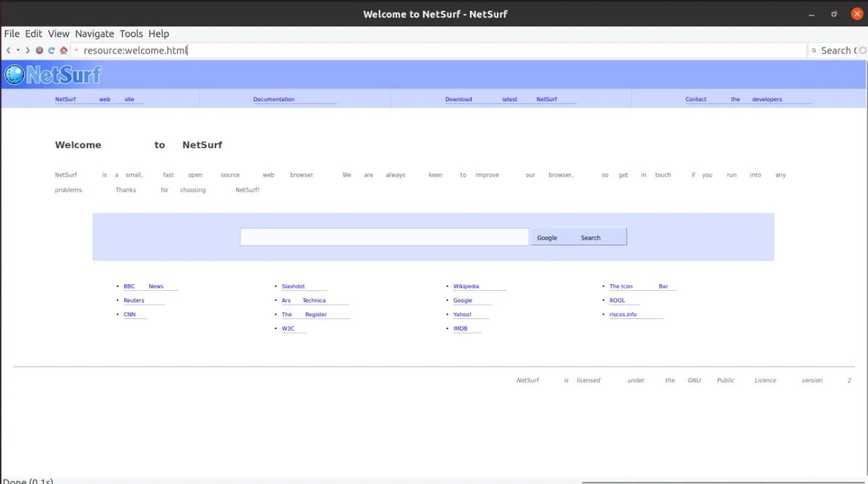The image size is (868, 484).
Task: Go to home page via house icon
Action: [64, 51]
